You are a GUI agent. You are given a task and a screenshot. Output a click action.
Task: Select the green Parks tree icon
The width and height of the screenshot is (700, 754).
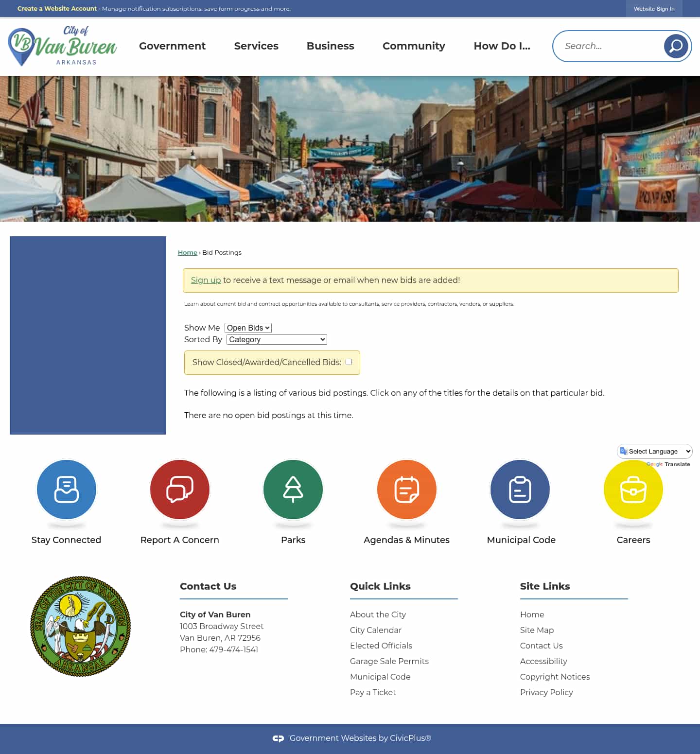[293, 490]
